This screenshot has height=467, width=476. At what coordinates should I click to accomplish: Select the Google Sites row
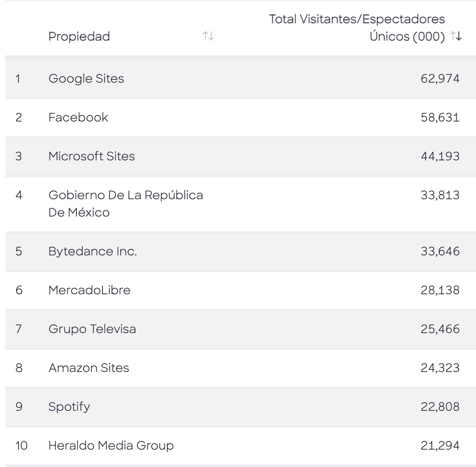coord(240,79)
